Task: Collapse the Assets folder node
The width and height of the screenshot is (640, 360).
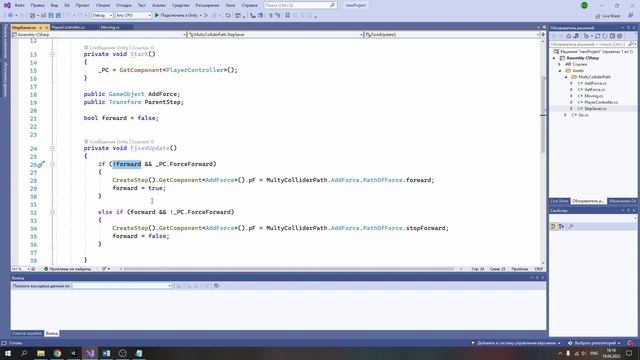Action: coord(560,71)
